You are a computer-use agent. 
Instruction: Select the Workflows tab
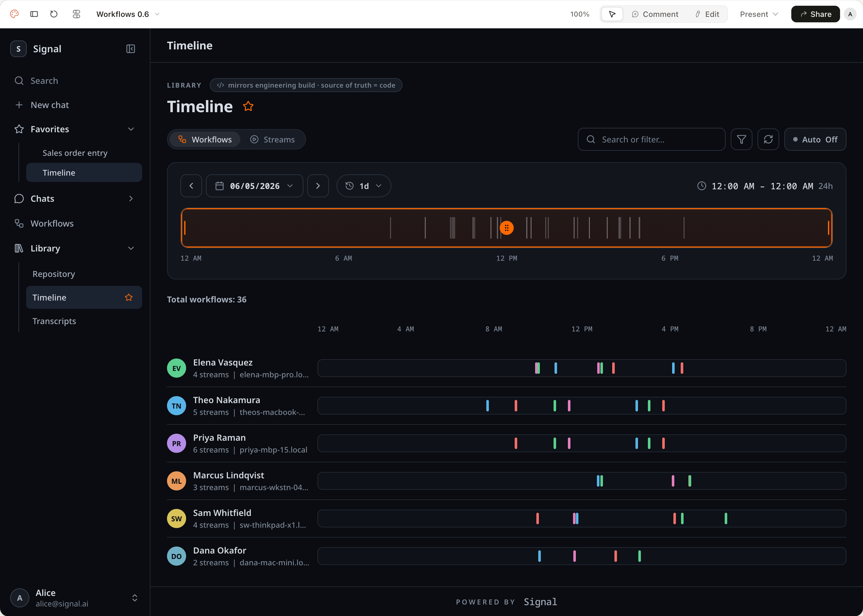pyautogui.click(x=205, y=140)
